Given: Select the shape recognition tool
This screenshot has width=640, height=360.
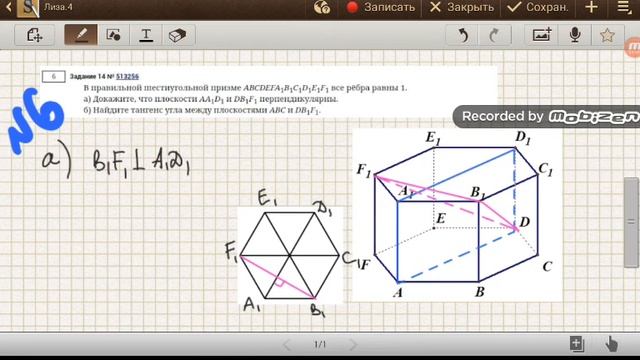Looking at the screenshot, I should pyautogui.click(x=113, y=35).
